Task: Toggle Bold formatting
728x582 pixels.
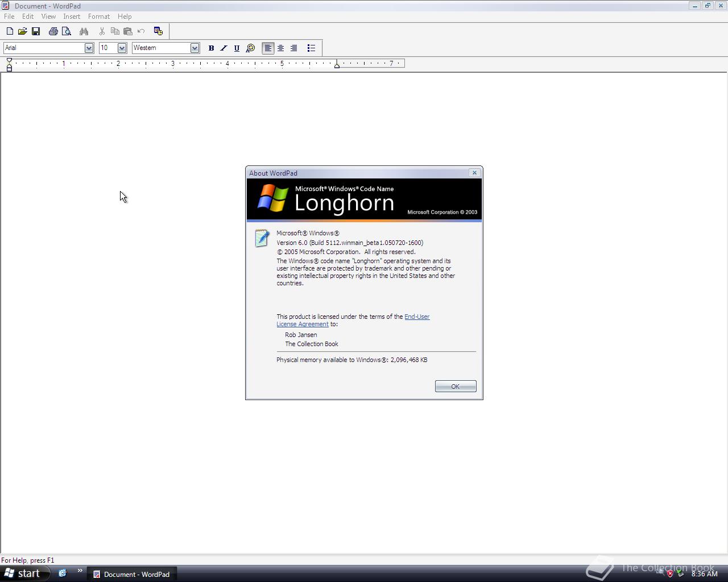Action: [x=211, y=48]
